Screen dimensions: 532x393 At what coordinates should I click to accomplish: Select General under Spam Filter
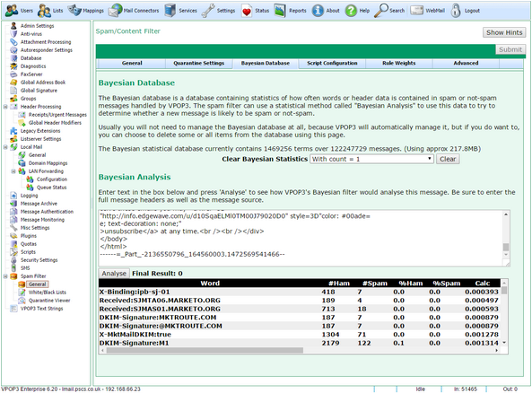click(38, 284)
